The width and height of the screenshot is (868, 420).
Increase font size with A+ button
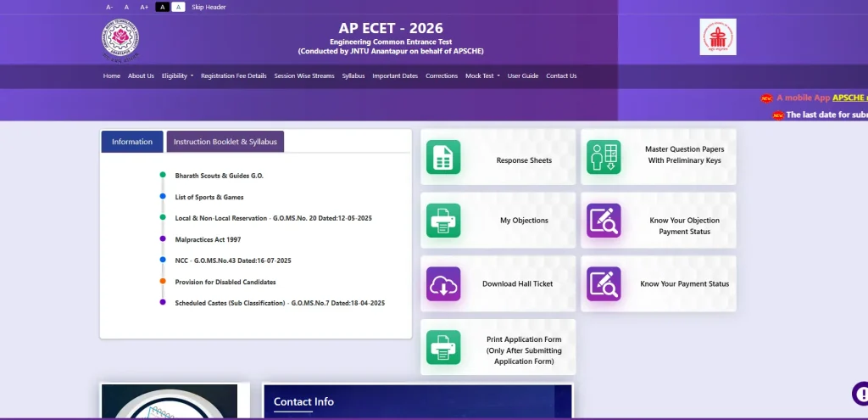coord(144,7)
